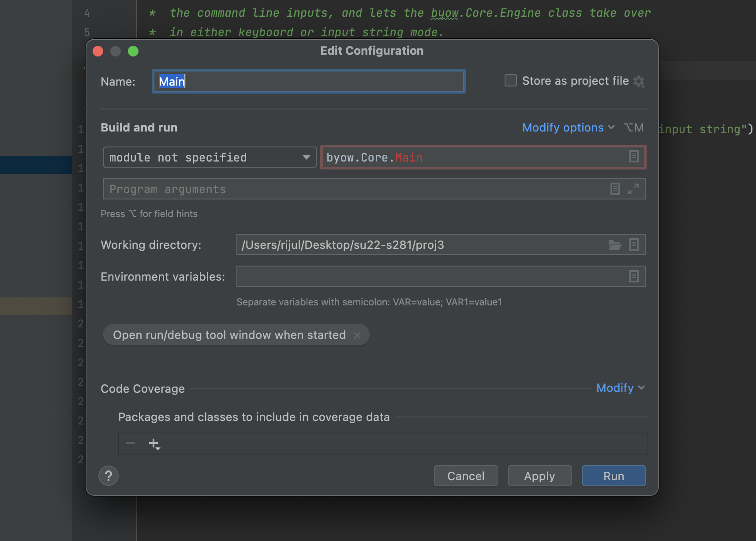The height and width of the screenshot is (541, 756).
Task: Click the add package plus icon
Action: (153, 443)
